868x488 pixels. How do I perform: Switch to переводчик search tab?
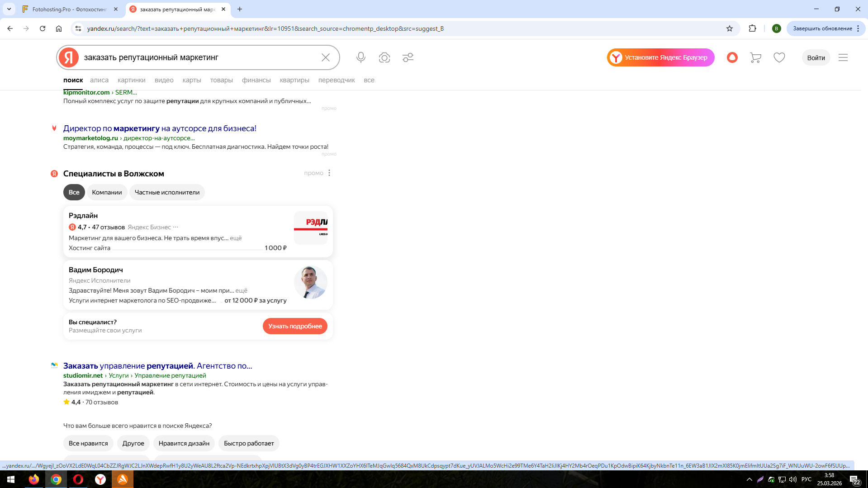pos(337,80)
